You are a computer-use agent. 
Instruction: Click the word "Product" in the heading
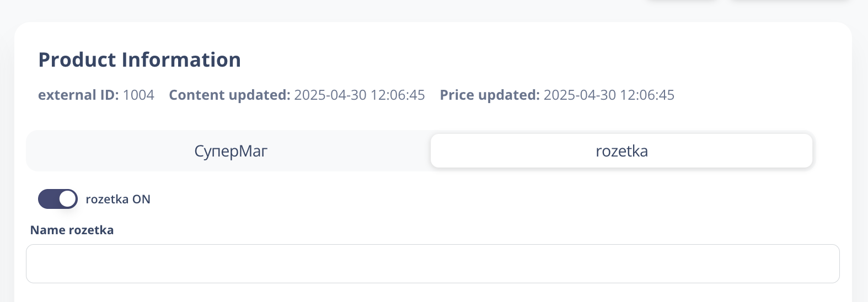click(77, 60)
